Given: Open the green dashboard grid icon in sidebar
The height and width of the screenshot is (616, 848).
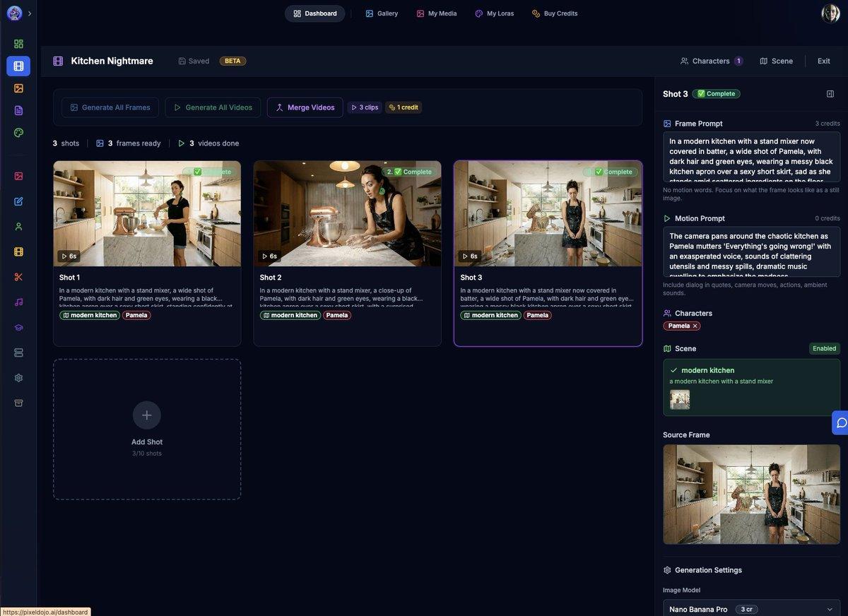Looking at the screenshot, I should pos(18,44).
